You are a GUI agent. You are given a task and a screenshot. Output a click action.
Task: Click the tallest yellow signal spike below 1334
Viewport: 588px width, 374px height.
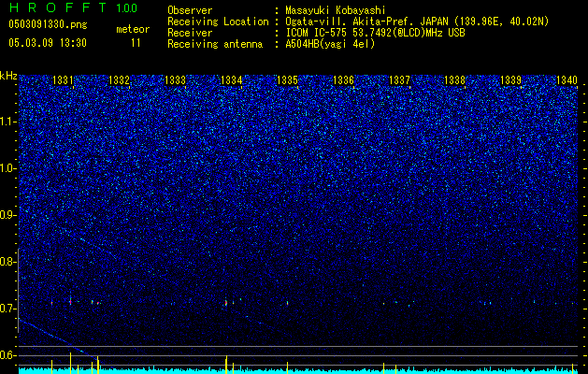click(x=226, y=365)
